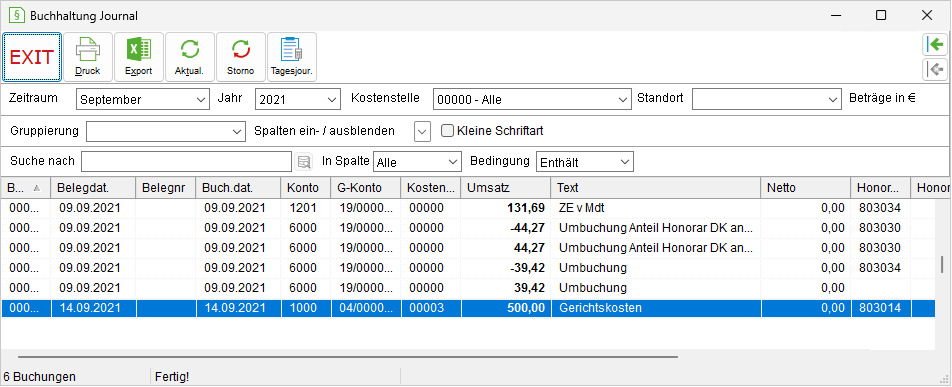Click Belegdat. cell 14.09.2021

pyautogui.click(x=89, y=308)
